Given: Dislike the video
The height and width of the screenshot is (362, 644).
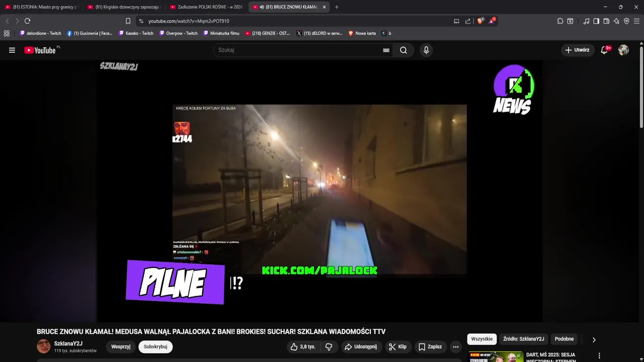Looking at the screenshot, I should tap(329, 347).
